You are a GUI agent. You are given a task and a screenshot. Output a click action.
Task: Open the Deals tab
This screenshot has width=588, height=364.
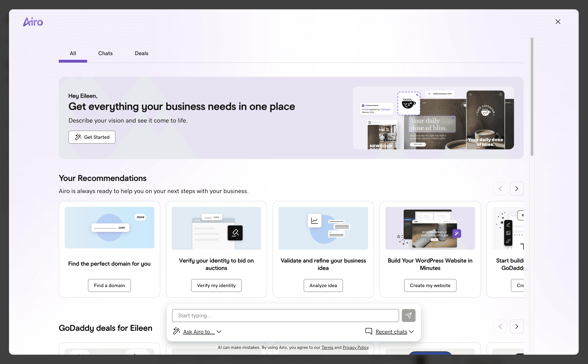pos(142,53)
